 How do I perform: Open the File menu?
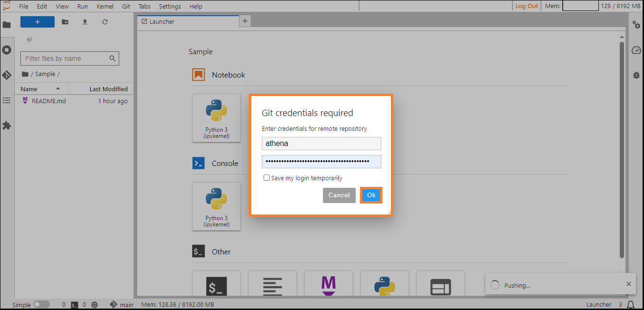click(x=24, y=6)
